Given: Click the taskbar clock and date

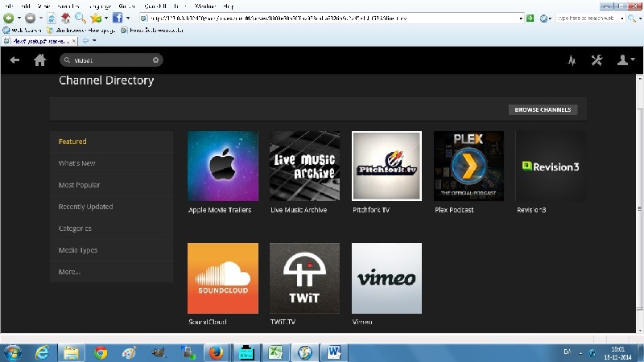Looking at the screenshot, I should click(x=617, y=353).
